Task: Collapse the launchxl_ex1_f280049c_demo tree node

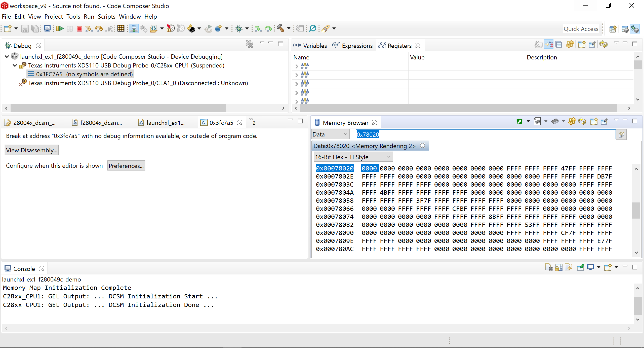Action: pos(7,57)
